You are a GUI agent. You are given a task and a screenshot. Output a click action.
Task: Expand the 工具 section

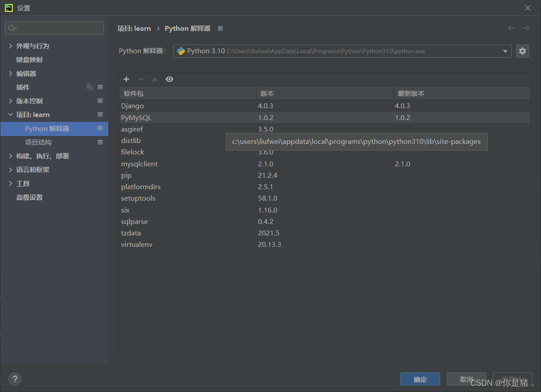click(x=11, y=183)
